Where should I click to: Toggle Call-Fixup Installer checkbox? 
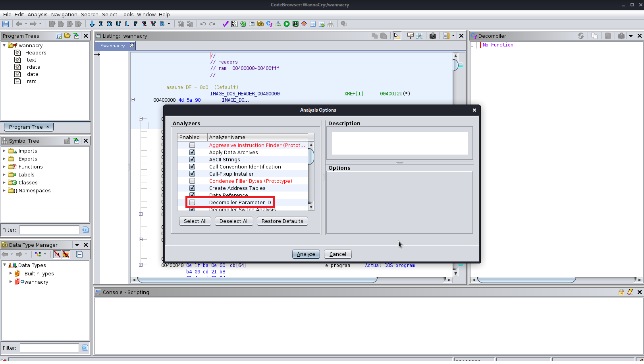pos(192,174)
